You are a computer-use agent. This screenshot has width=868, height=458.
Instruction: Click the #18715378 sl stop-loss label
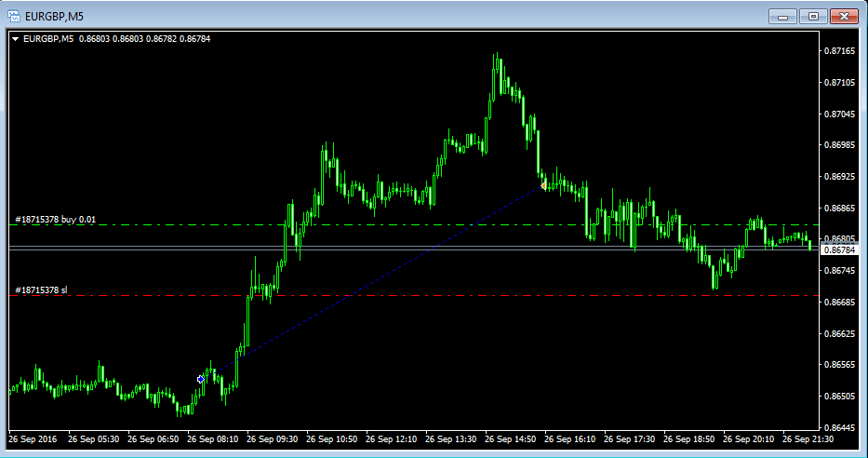(x=41, y=290)
